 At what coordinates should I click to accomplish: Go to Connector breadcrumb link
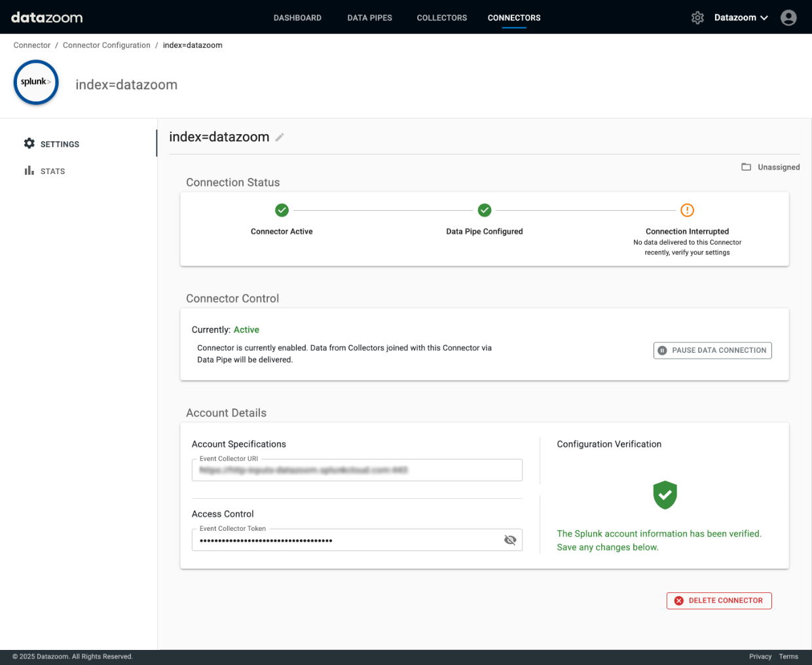pyautogui.click(x=32, y=45)
